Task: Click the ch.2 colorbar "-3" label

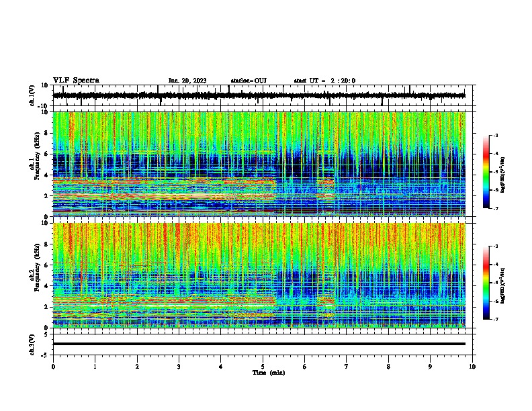Action: (495, 246)
